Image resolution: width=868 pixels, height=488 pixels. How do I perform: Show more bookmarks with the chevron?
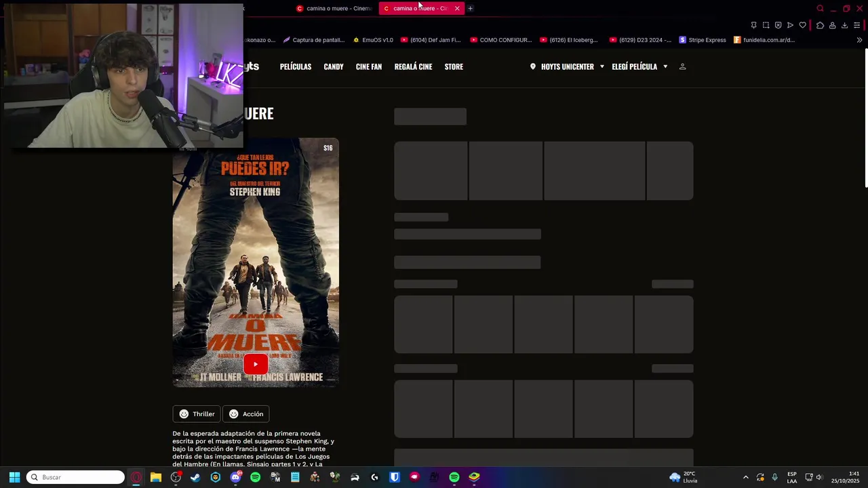pos(859,40)
